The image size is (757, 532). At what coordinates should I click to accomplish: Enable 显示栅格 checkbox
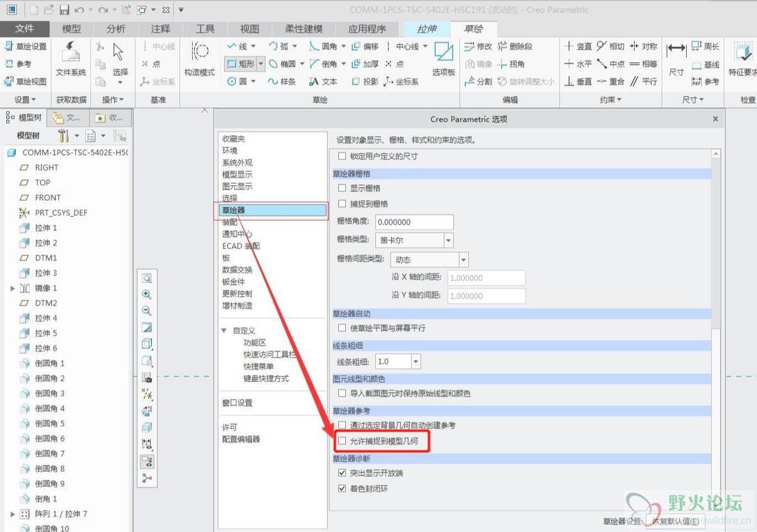pyautogui.click(x=342, y=188)
